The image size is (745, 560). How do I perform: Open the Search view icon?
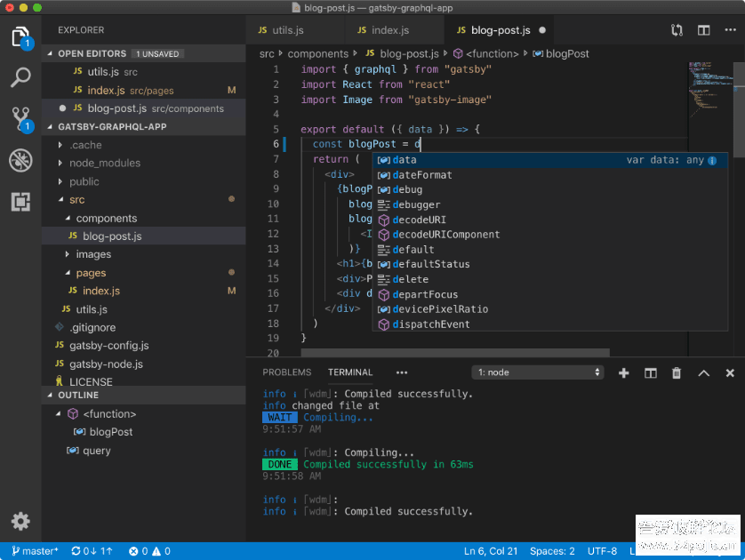[x=20, y=77]
